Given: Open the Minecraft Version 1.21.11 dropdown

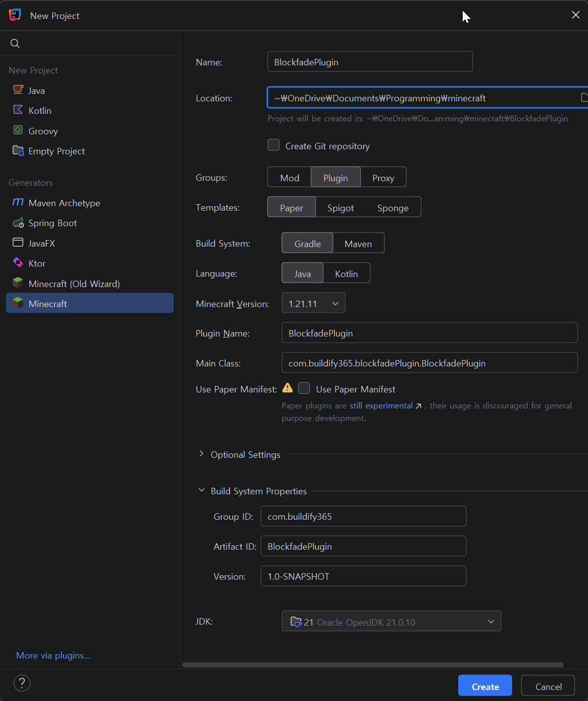Looking at the screenshot, I should pos(313,303).
